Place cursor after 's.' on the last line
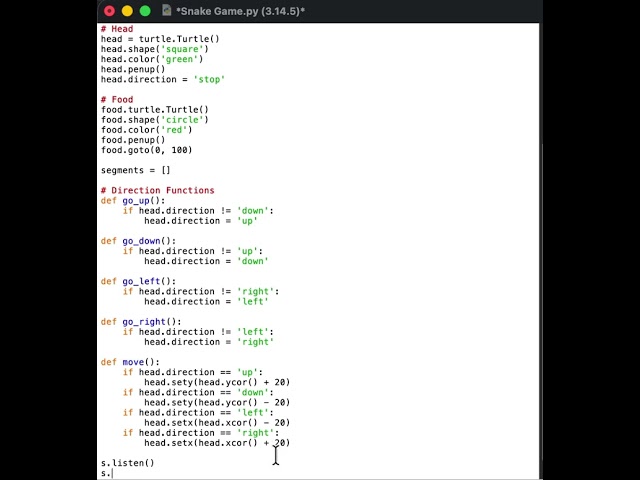Image resolution: width=640 pixels, height=480 pixels. tap(112, 473)
